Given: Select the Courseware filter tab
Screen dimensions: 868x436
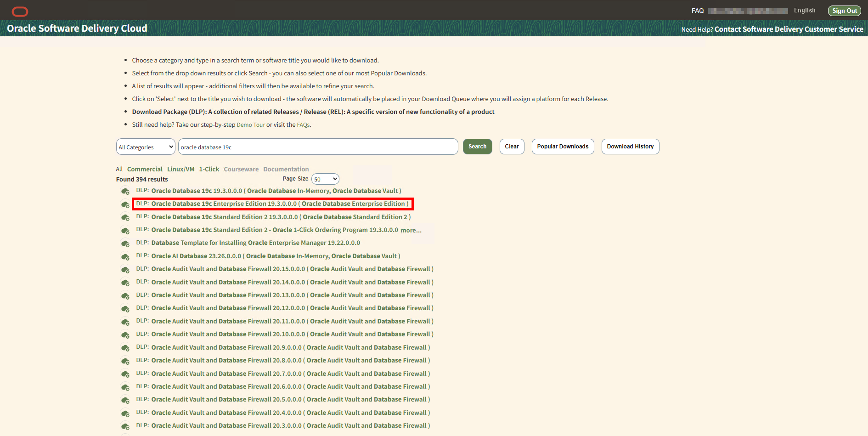Looking at the screenshot, I should click(x=241, y=169).
